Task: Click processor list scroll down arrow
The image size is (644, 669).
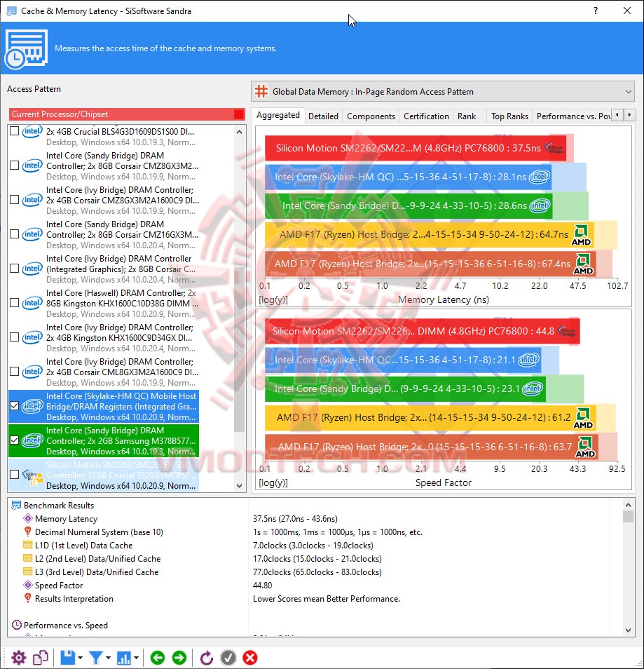Action: (239, 485)
